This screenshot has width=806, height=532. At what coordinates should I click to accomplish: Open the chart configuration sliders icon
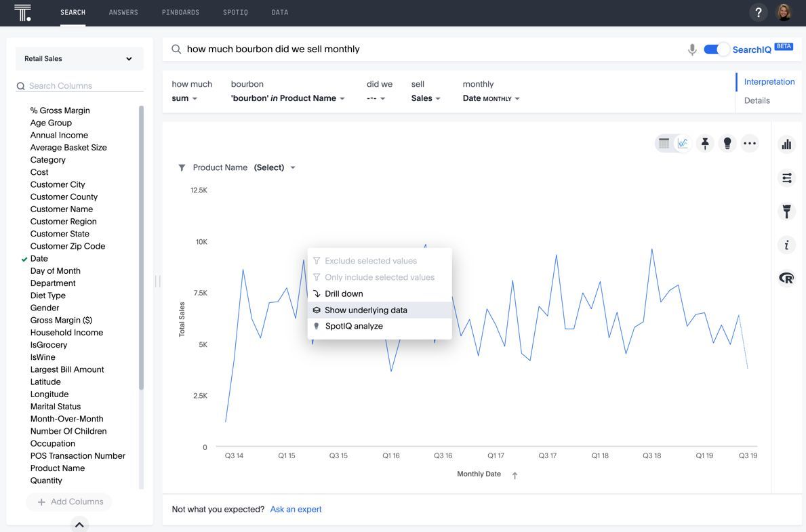pyautogui.click(x=786, y=178)
